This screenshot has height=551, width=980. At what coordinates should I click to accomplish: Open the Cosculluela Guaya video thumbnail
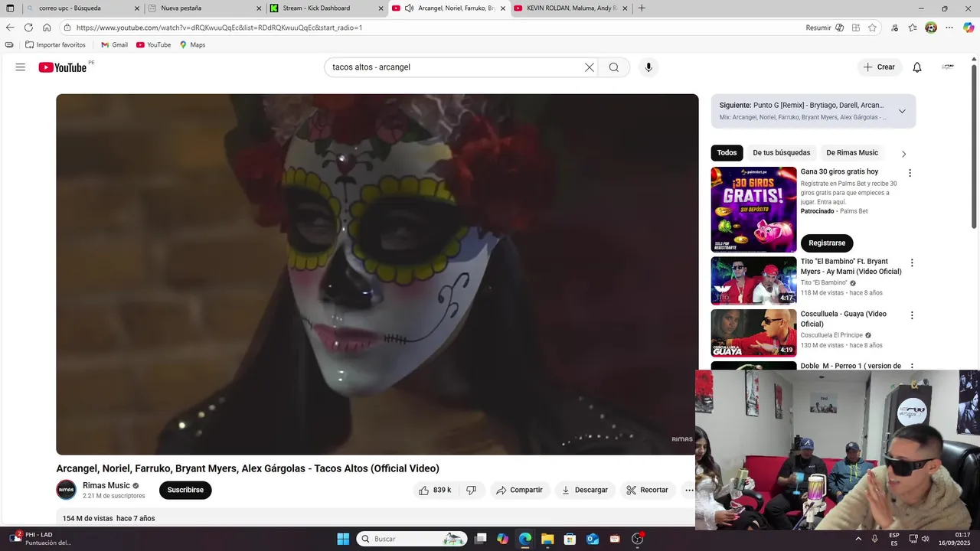(753, 332)
